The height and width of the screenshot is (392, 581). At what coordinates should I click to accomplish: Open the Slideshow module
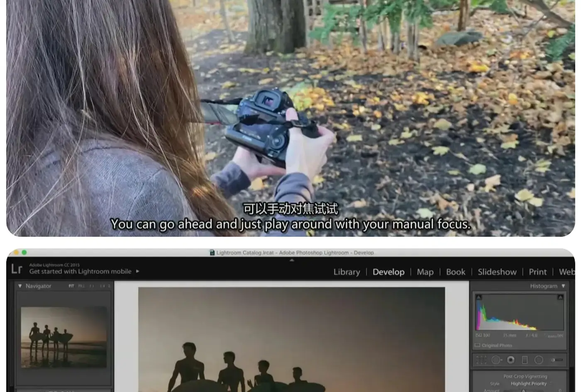click(x=497, y=272)
